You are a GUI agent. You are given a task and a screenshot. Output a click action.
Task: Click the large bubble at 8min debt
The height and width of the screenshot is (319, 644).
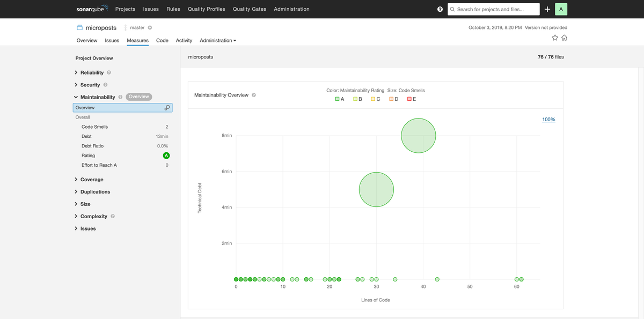tap(419, 136)
